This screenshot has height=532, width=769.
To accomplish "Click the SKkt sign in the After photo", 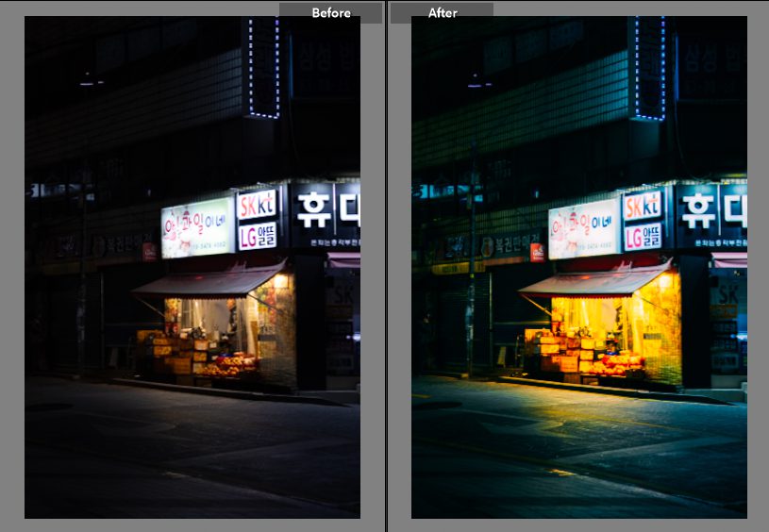I will pos(643,205).
